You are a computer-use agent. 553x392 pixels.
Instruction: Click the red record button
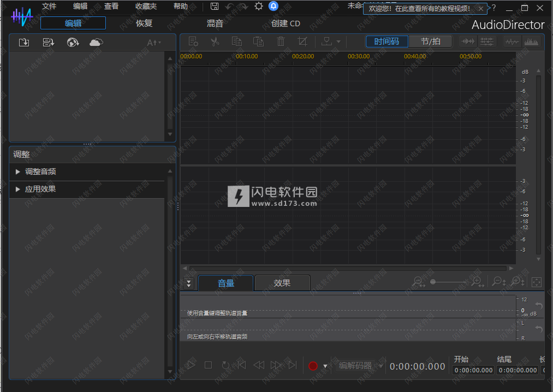[313, 366]
